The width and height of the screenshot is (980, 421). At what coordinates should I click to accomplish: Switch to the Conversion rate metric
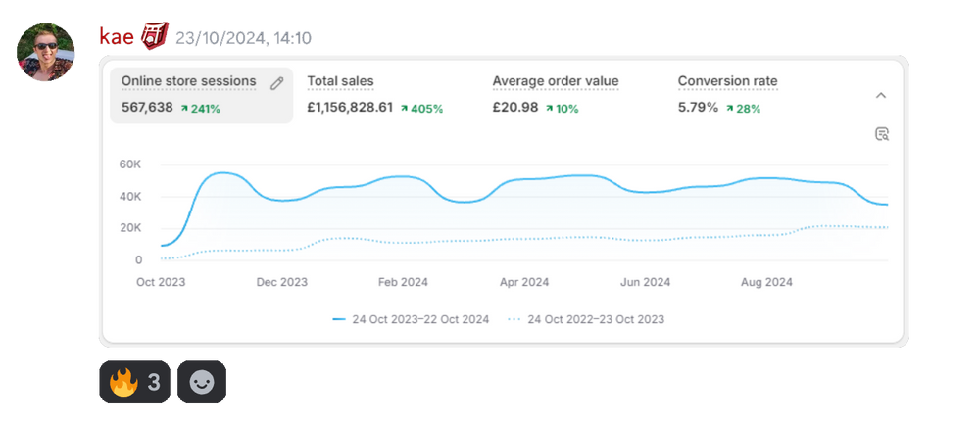pos(727,82)
